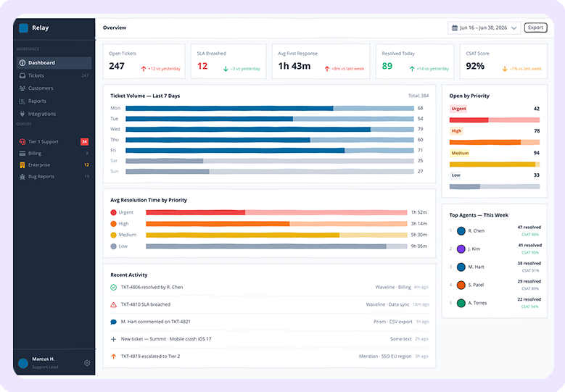
Task: Click the red 34 badge on Tier 1 Support
Action: [84, 142]
